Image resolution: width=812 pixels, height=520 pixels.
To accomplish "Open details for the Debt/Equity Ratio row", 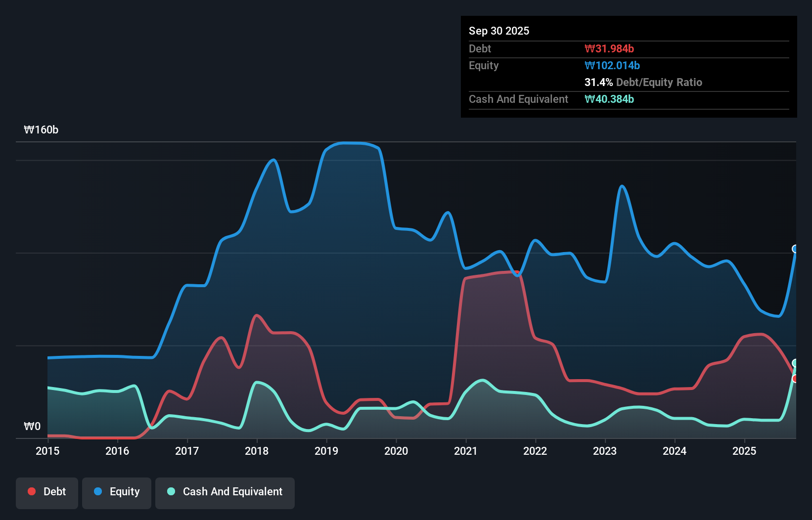I will point(643,83).
